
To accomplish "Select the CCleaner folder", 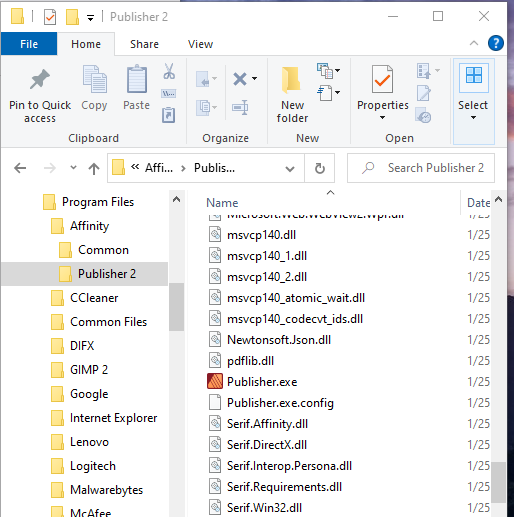I will point(94,298).
